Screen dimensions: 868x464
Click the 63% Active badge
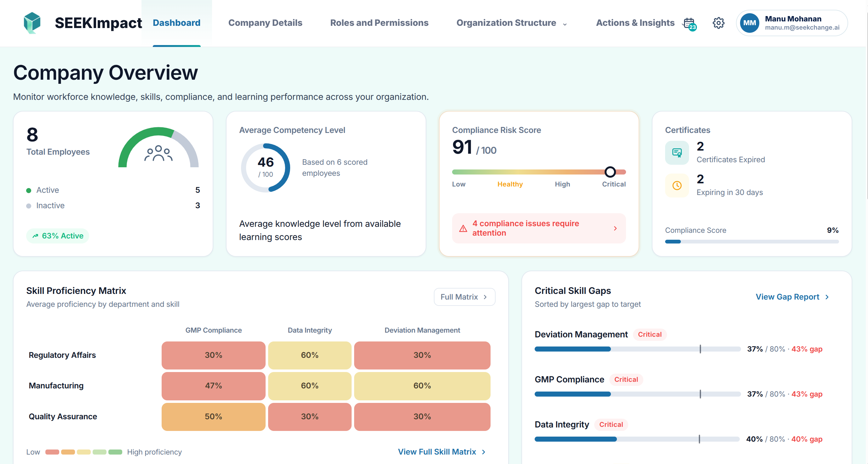click(58, 236)
